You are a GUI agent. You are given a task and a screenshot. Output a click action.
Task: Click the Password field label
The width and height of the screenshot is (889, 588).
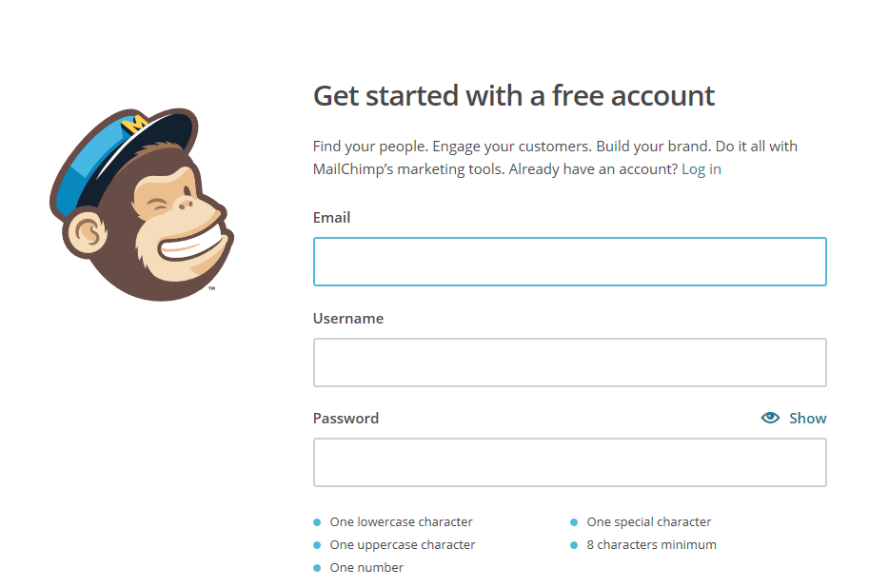point(346,418)
